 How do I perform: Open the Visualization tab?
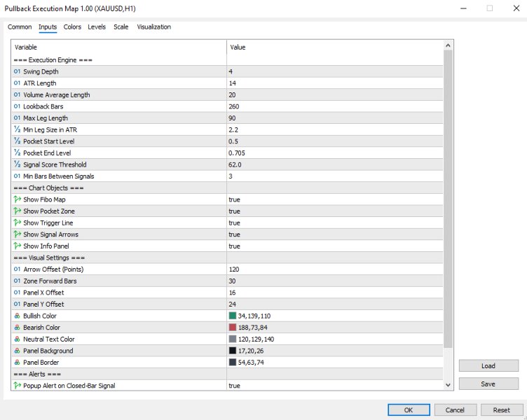[153, 27]
